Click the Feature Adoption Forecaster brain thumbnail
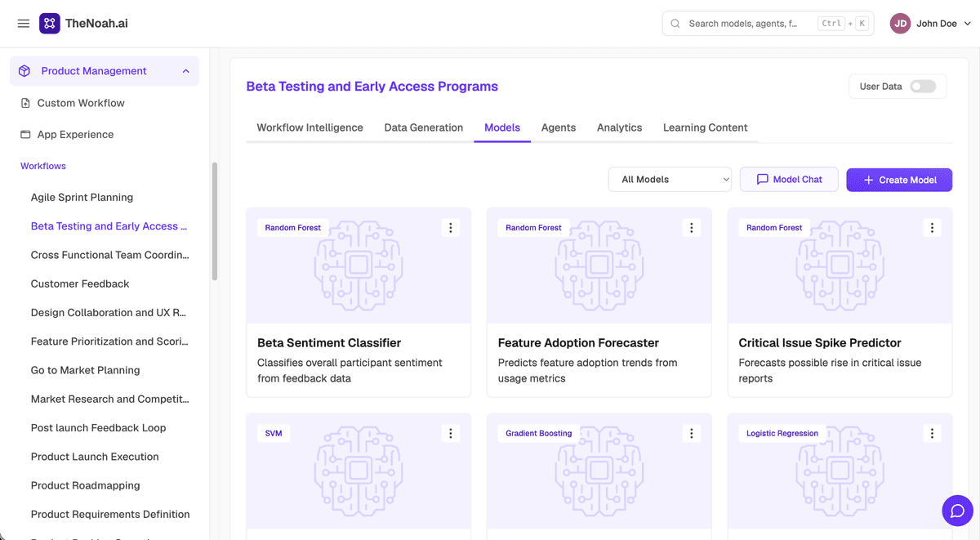This screenshot has width=980, height=540. (x=599, y=266)
